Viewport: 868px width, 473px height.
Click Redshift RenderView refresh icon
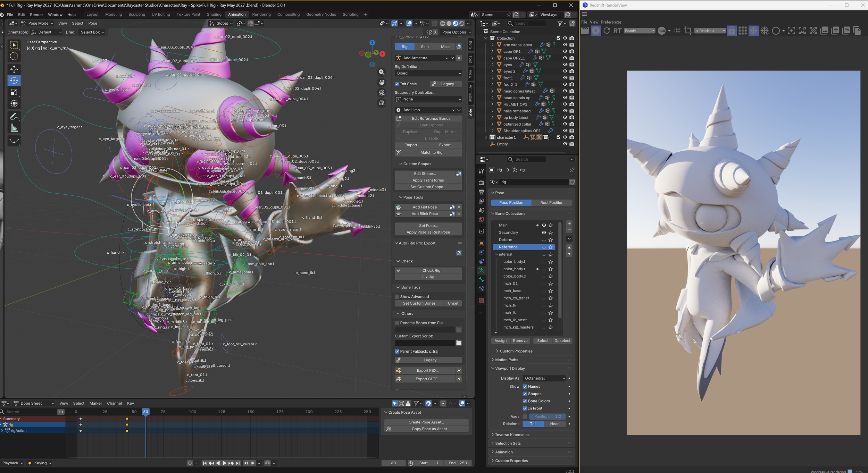[607, 31]
